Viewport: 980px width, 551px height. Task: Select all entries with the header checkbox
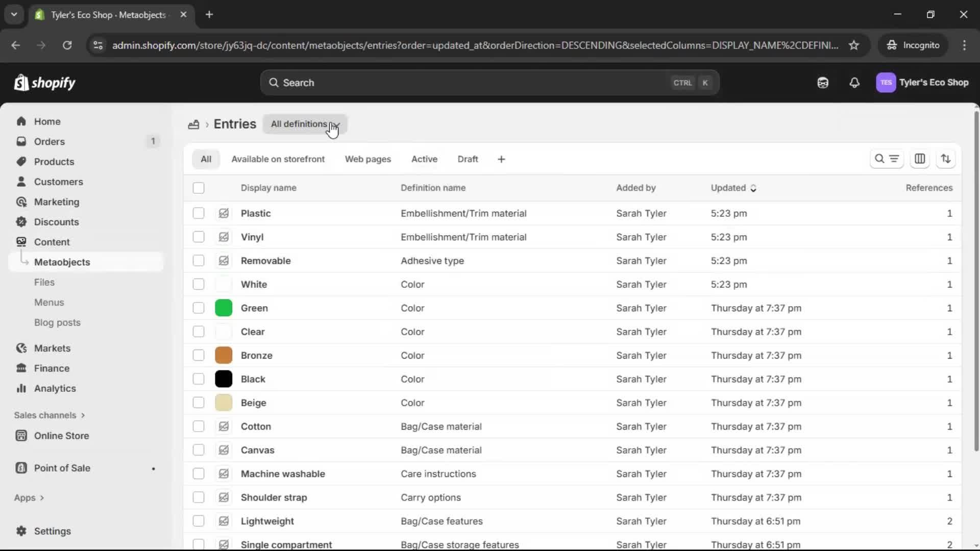coord(199,188)
